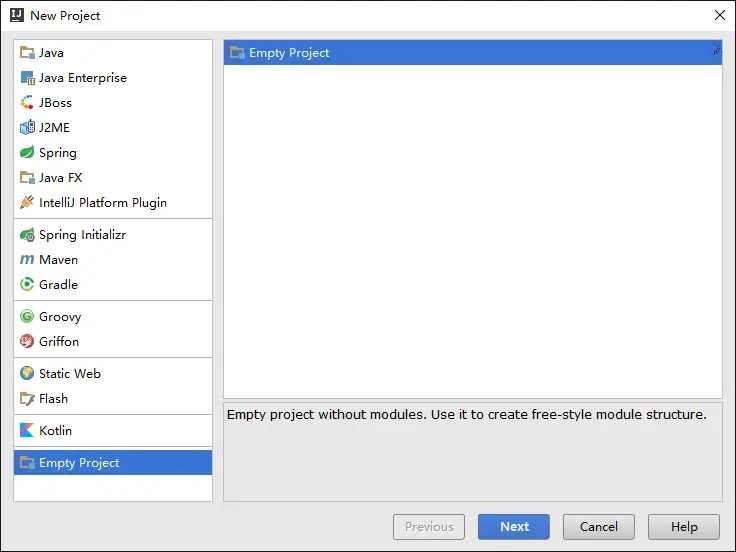Click the Kotlin 'K' icon
This screenshot has width=736, height=552.
coord(27,430)
